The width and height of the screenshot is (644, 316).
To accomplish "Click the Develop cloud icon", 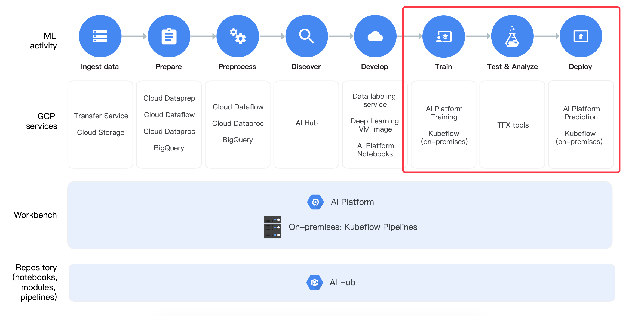I will tap(375, 36).
